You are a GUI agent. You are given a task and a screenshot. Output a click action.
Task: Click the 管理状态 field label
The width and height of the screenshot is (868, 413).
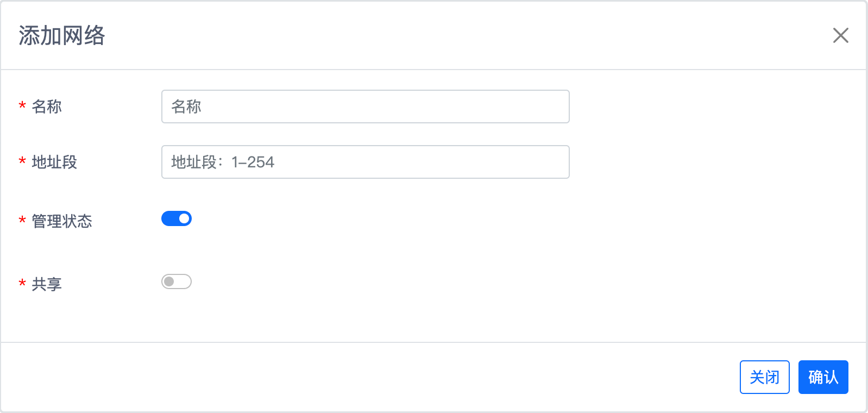click(x=62, y=221)
